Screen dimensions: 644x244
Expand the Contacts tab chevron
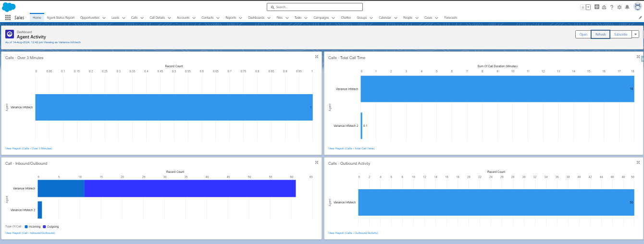[218, 18]
